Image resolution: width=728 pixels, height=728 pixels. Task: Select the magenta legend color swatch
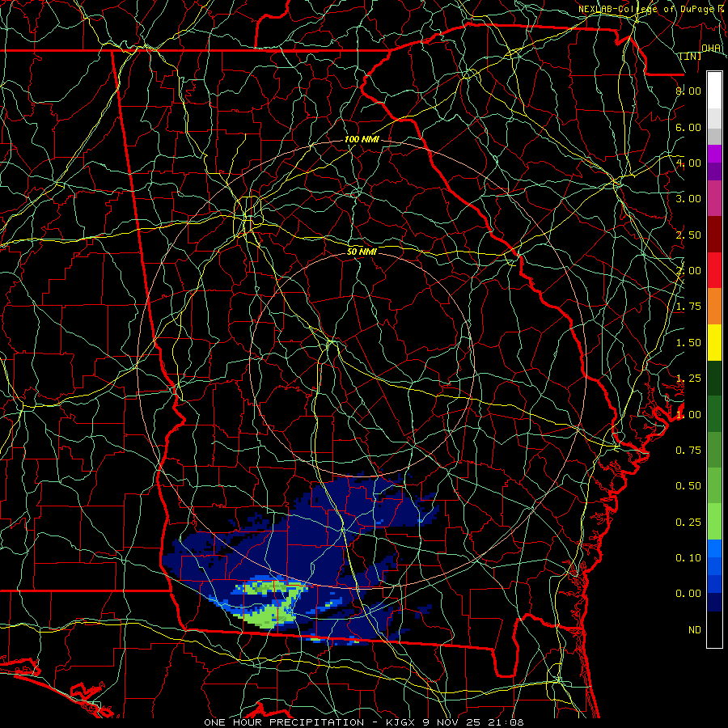(x=714, y=154)
